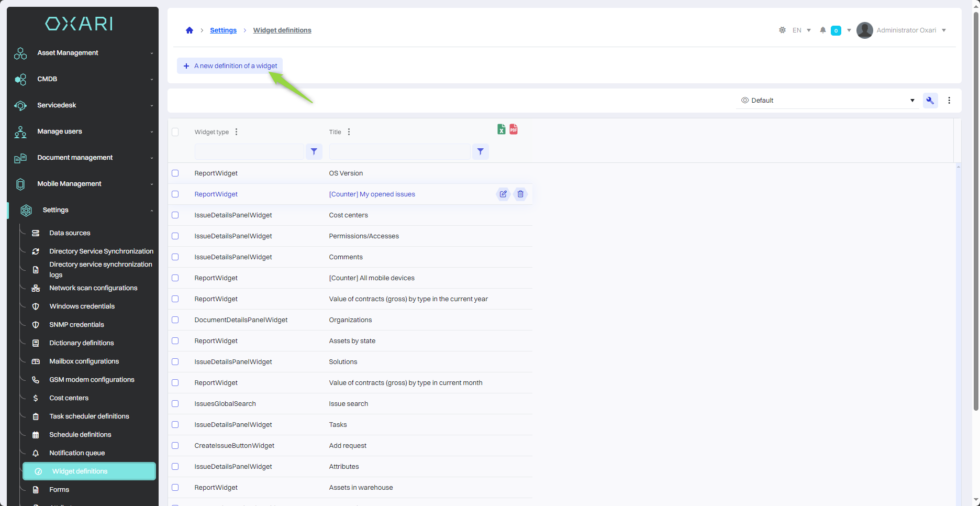Image resolution: width=980 pixels, height=506 pixels.
Task: Export table to PDF file
Action: 514,129
